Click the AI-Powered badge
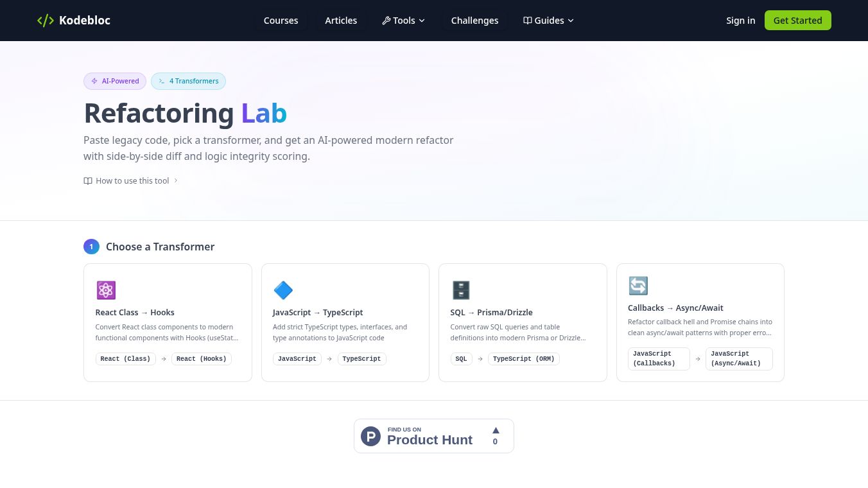Image resolution: width=868 pixels, height=488 pixels. pyautogui.click(x=115, y=81)
